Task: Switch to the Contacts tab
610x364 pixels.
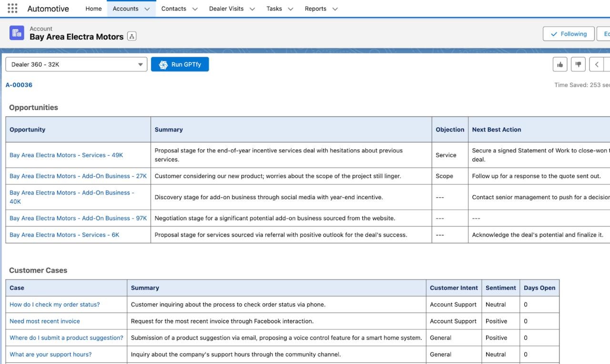Action: 174,9
